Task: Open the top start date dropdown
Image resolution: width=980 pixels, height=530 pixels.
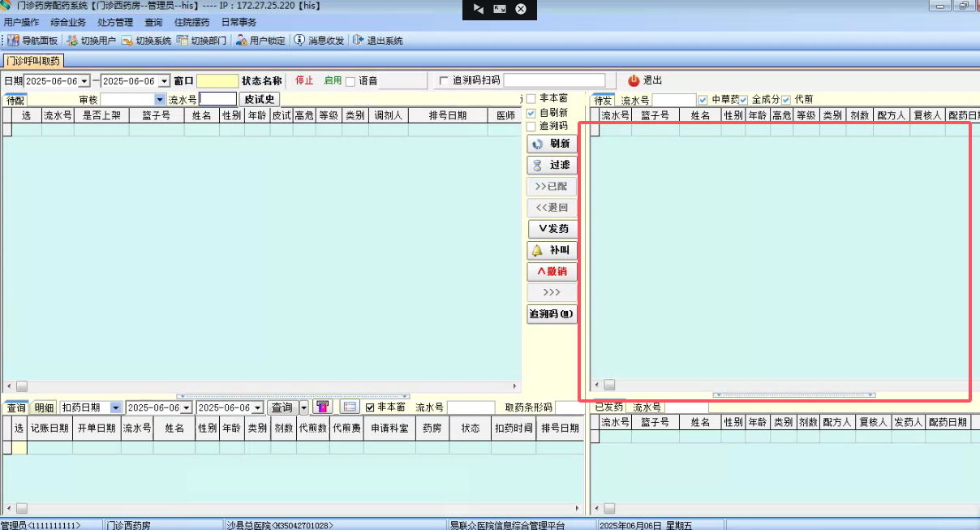Action: click(83, 81)
